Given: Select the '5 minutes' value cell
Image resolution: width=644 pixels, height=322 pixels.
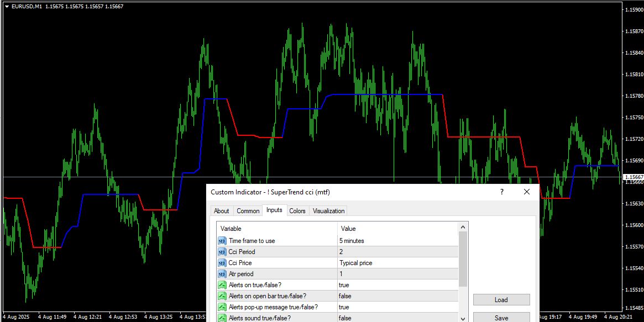Looking at the screenshot, I should coord(398,241).
